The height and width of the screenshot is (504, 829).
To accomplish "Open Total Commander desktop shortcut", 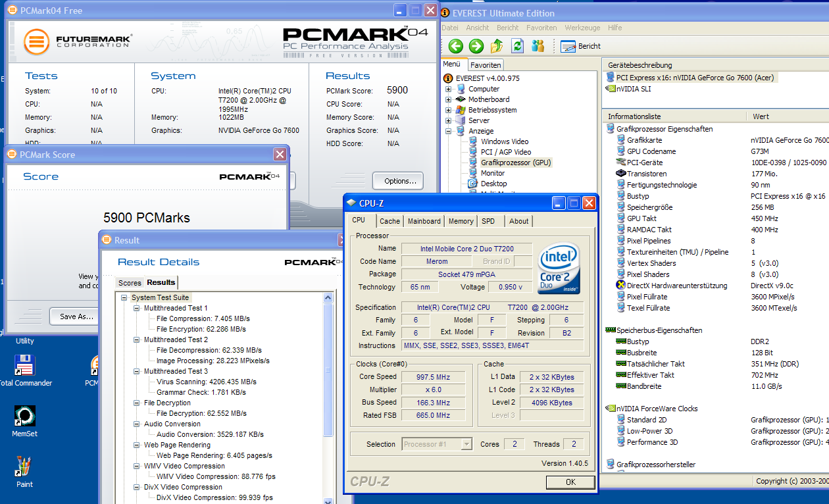I will pyautogui.click(x=25, y=370).
